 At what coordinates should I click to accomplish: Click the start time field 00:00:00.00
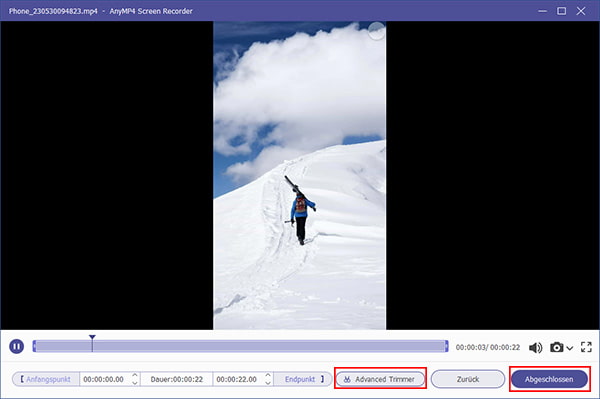click(x=104, y=379)
